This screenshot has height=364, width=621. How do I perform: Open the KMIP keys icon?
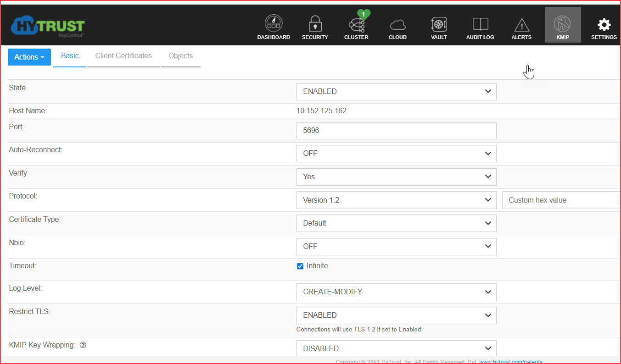tap(563, 23)
